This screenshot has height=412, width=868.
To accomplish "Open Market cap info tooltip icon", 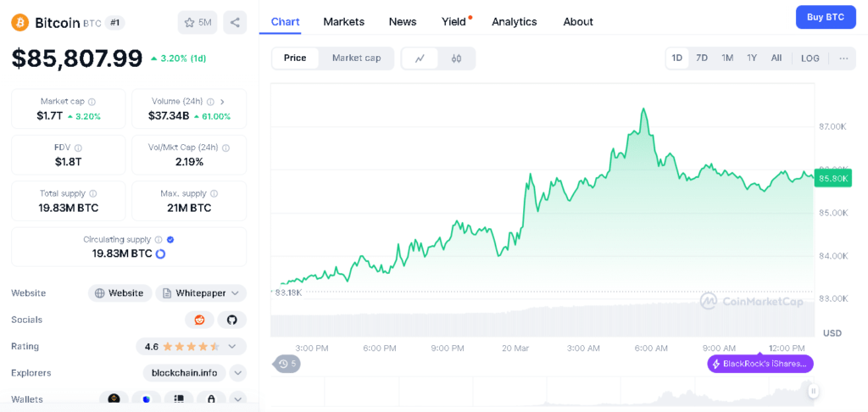I will [92, 102].
